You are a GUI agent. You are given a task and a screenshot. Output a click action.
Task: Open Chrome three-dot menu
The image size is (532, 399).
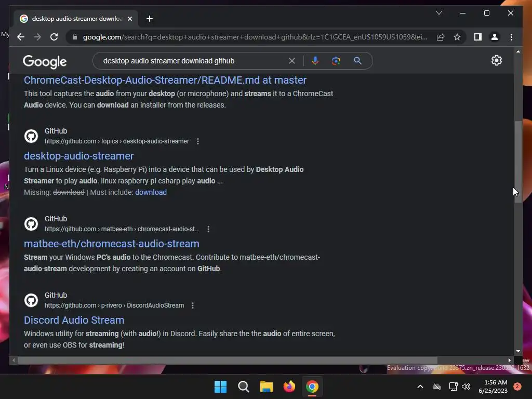pyautogui.click(x=511, y=37)
